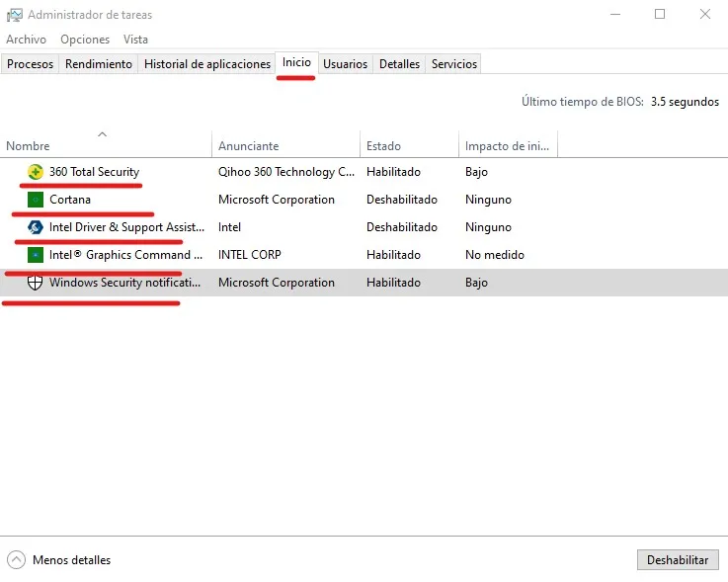Viewport: 728px width, 582px height.
Task: Minimize the Administrador de tareas window
Action: [615, 15]
